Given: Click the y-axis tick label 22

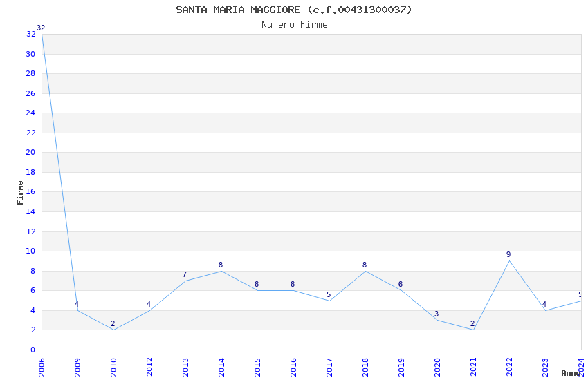Looking at the screenshot, I should click(x=30, y=133).
